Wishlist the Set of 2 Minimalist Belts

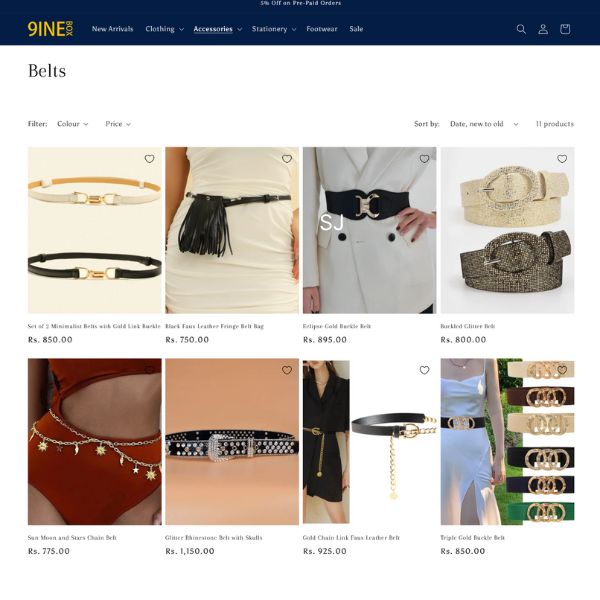pyautogui.click(x=149, y=159)
